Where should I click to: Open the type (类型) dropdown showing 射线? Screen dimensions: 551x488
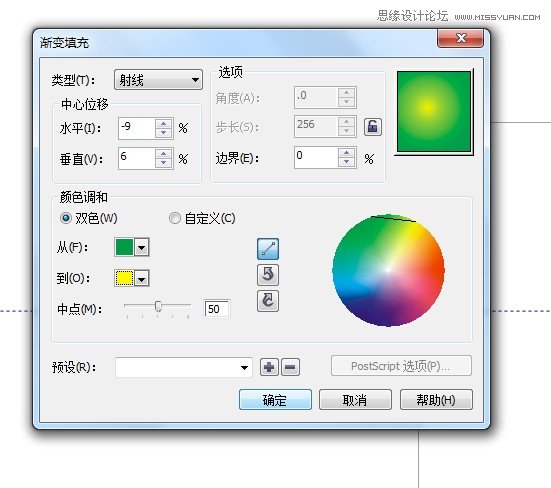click(158, 80)
